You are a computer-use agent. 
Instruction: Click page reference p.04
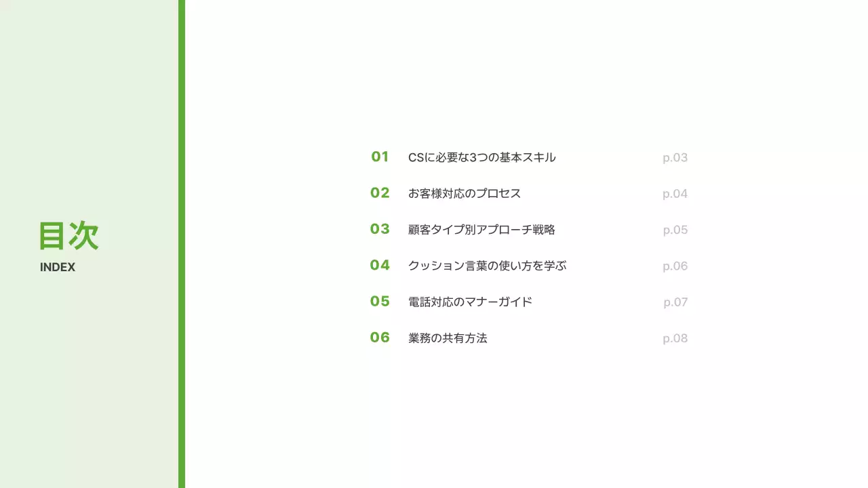[x=675, y=194]
